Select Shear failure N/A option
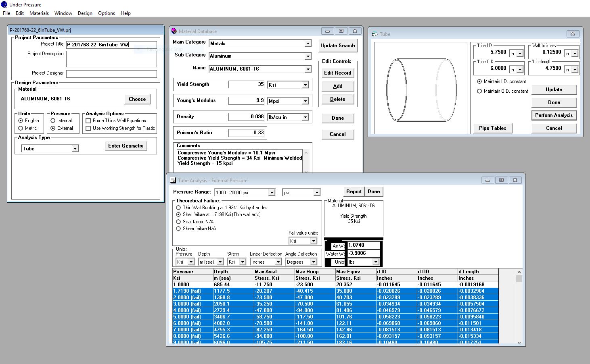 (178, 229)
